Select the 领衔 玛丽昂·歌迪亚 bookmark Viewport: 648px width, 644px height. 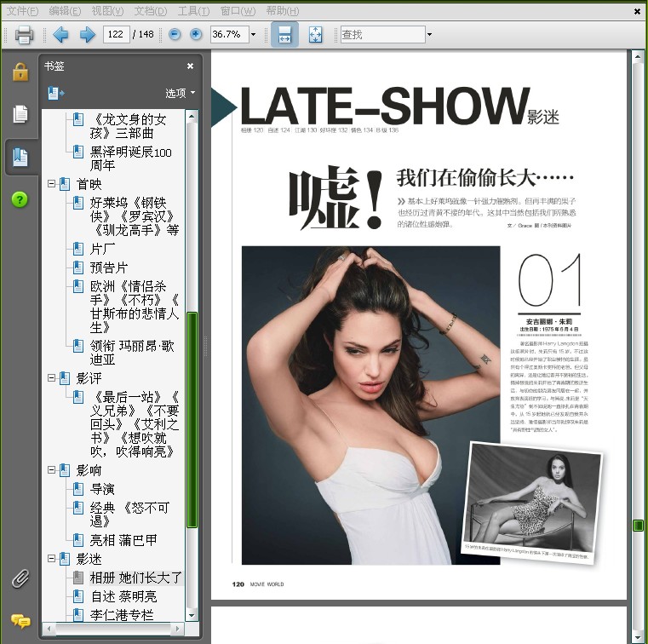(132, 353)
